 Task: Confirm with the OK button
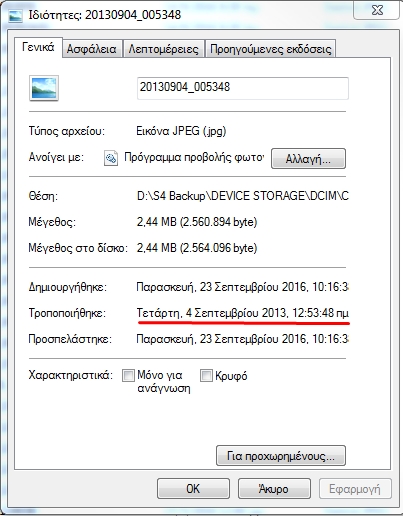pyautogui.click(x=193, y=489)
